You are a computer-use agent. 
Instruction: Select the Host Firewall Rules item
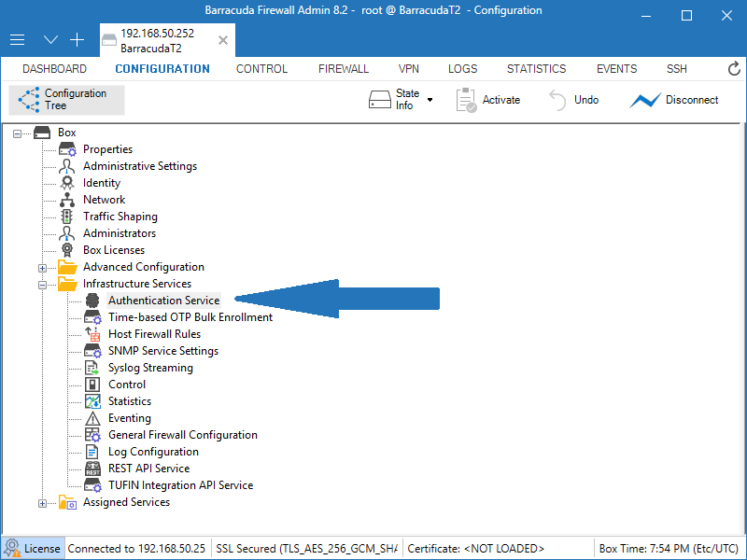154,334
